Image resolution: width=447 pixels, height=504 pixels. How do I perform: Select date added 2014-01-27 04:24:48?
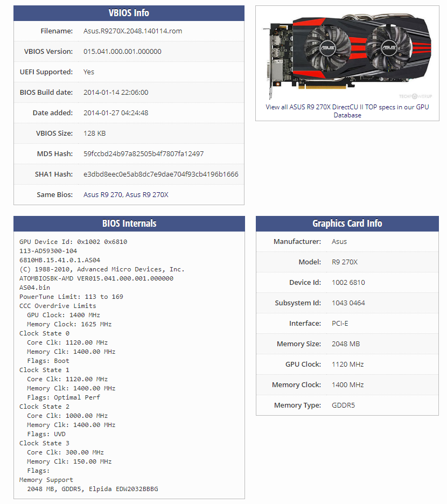point(116,113)
